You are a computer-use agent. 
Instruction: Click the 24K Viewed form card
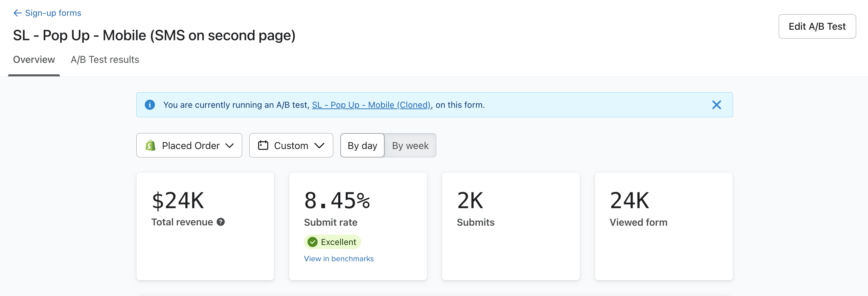click(x=663, y=226)
